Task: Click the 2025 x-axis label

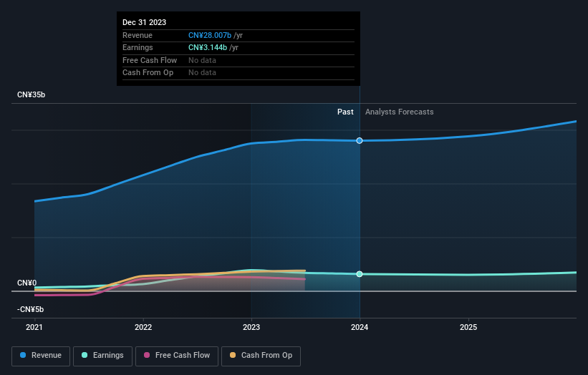Action: point(468,327)
